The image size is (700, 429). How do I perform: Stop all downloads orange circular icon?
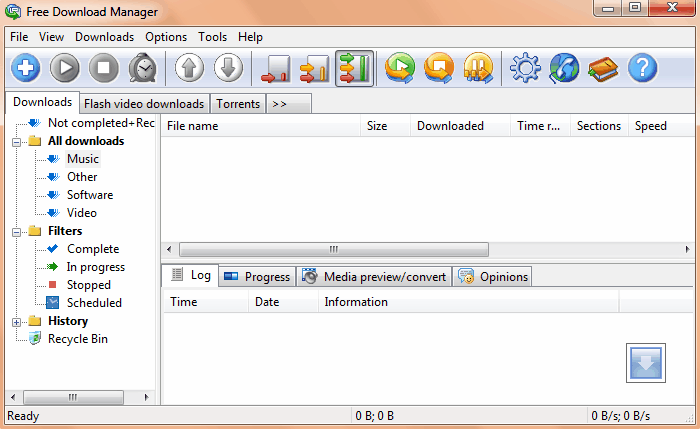439,68
